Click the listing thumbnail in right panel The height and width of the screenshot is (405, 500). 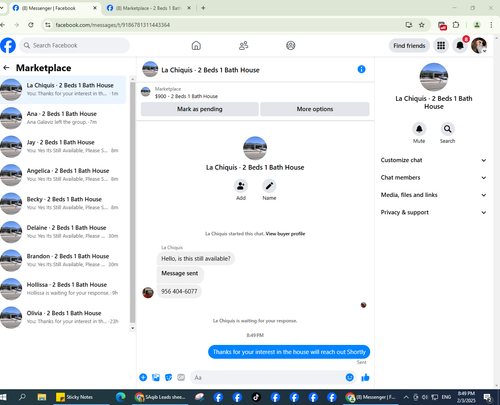click(x=434, y=77)
